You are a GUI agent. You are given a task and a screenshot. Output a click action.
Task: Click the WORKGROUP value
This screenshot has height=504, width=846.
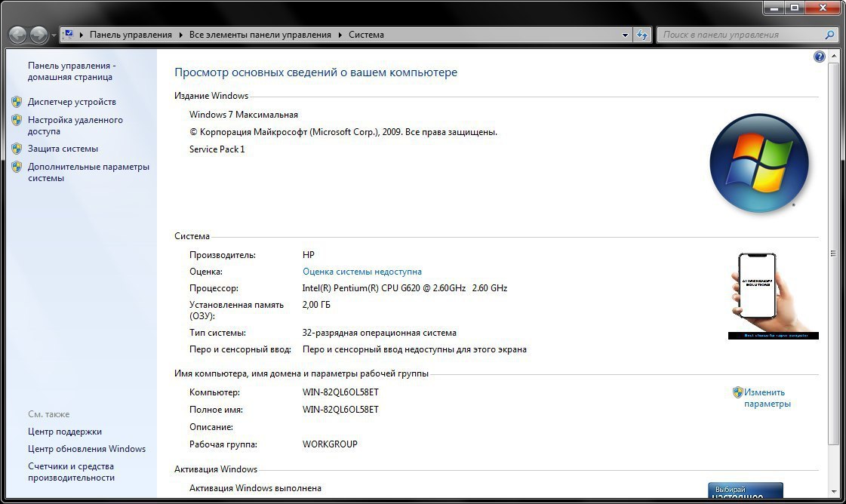tap(330, 444)
